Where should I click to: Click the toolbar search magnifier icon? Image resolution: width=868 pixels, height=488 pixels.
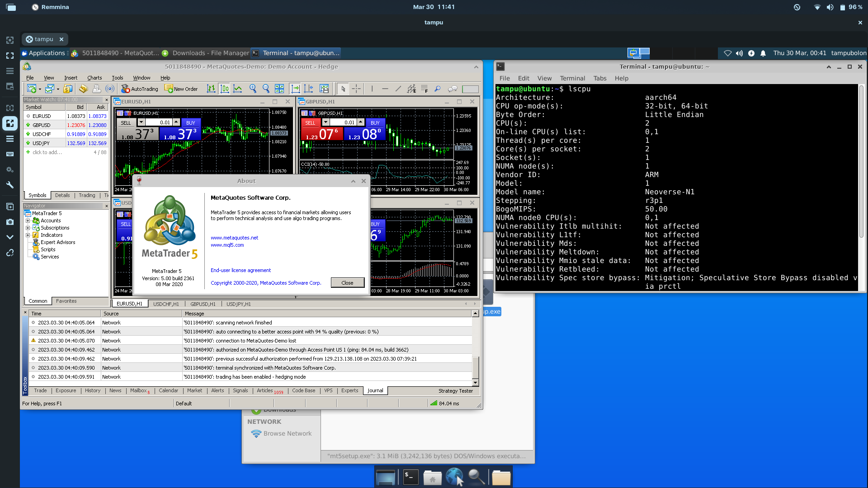click(438, 89)
